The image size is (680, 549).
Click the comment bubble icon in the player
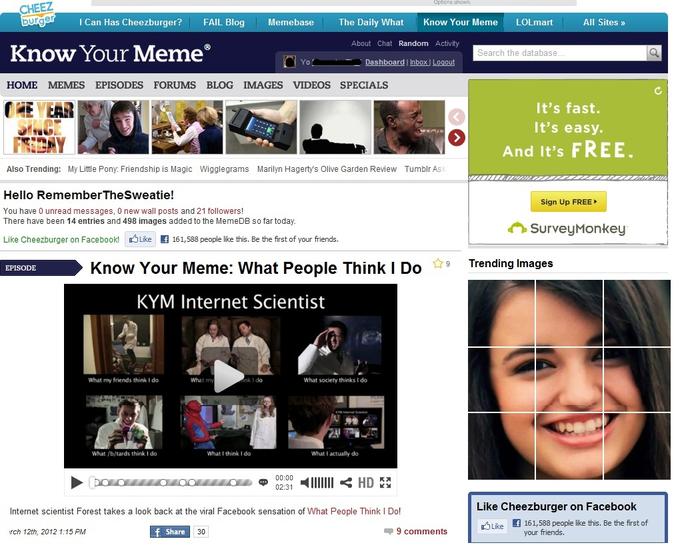[x=263, y=482]
